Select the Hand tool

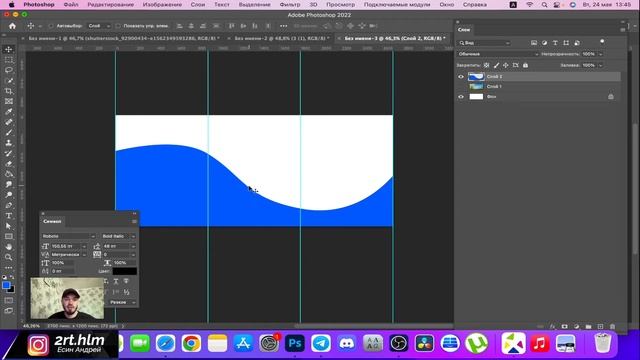coord(9,247)
